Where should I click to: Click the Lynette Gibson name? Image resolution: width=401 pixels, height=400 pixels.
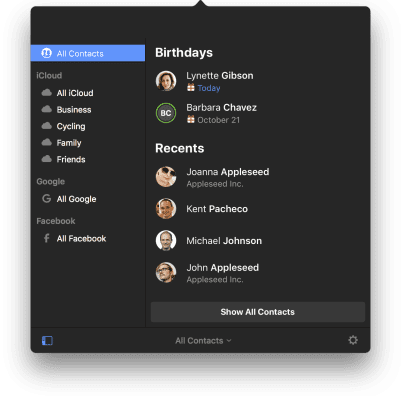[220, 76]
